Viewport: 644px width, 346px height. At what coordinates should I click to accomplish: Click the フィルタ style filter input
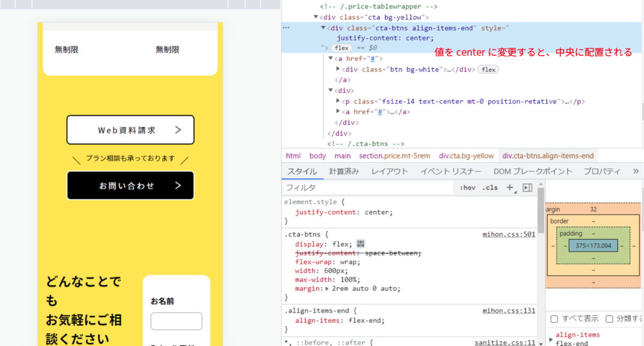click(368, 188)
